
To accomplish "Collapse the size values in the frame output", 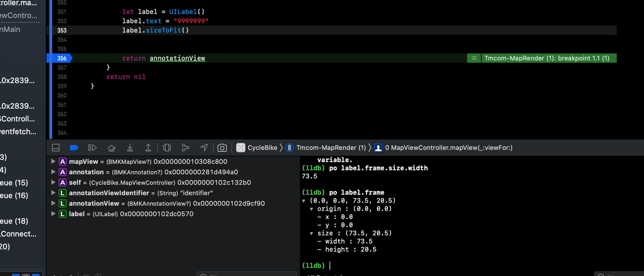I will [312, 233].
